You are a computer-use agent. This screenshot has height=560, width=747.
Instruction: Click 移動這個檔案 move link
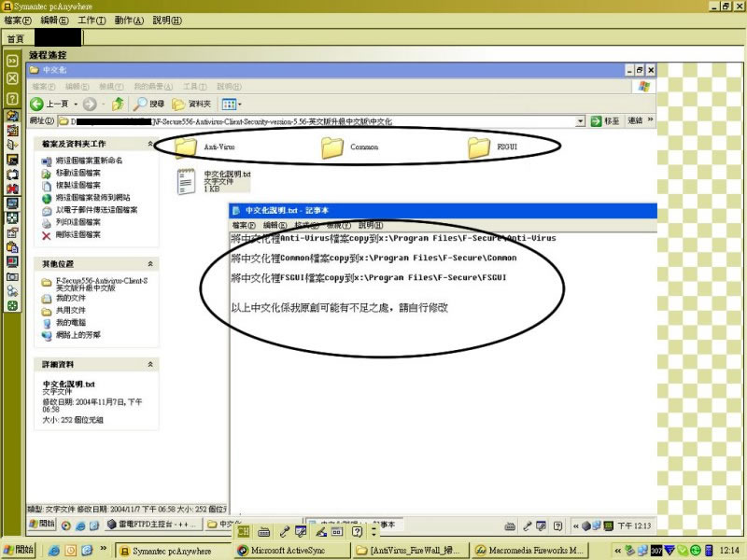click(78, 173)
